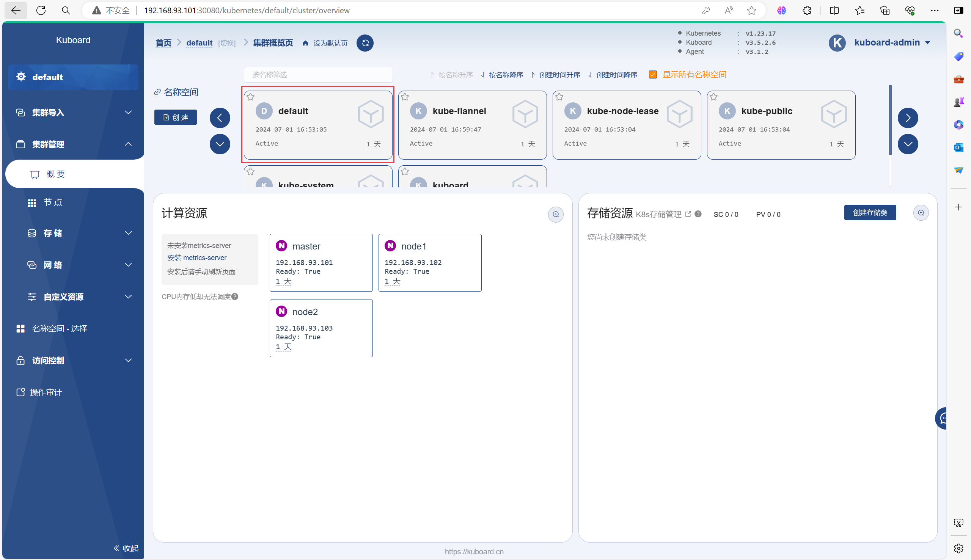
Task: Click the 安装 metrics-server link
Action: (197, 258)
